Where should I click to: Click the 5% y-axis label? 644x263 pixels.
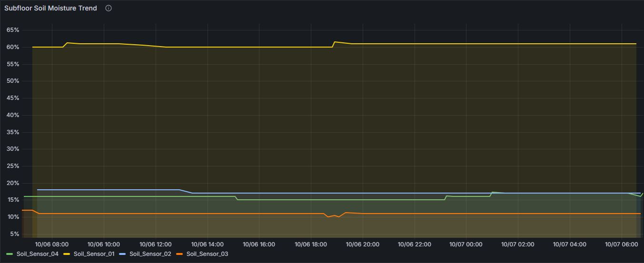(x=14, y=234)
